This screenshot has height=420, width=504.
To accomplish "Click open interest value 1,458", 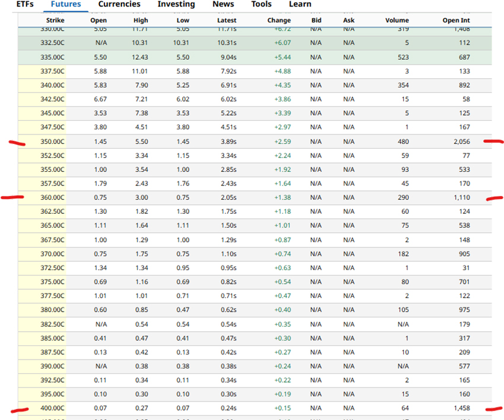I will pos(462,408).
